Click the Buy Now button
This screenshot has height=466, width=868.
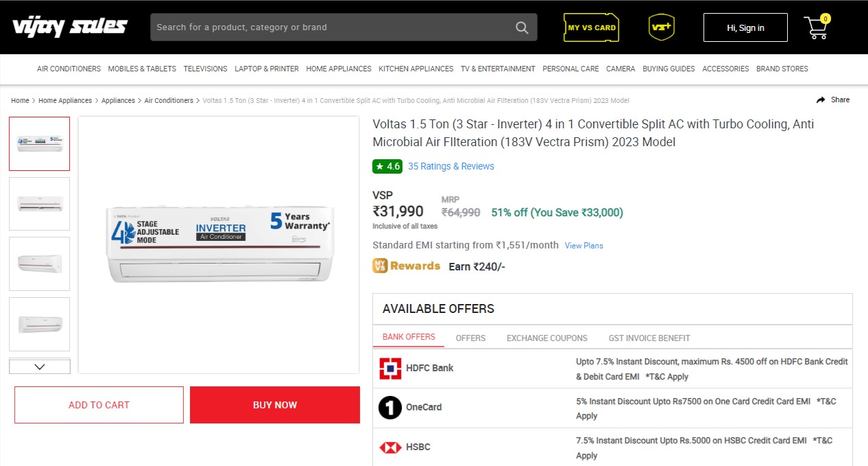coord(275,405)
